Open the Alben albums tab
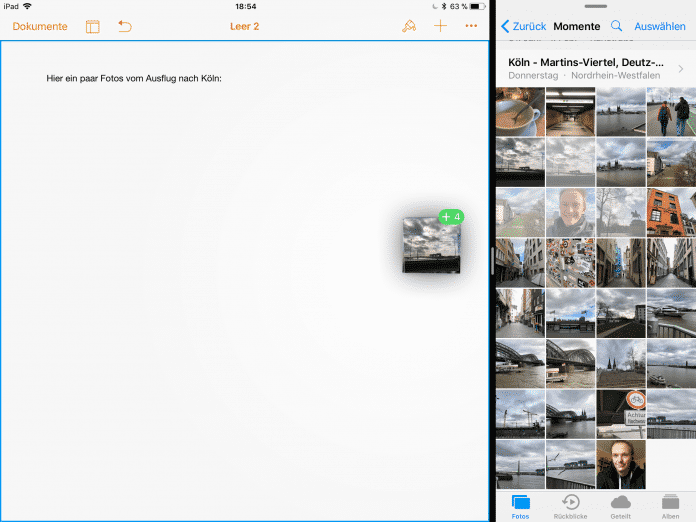 pyautogui.click(x=670, y=505)
